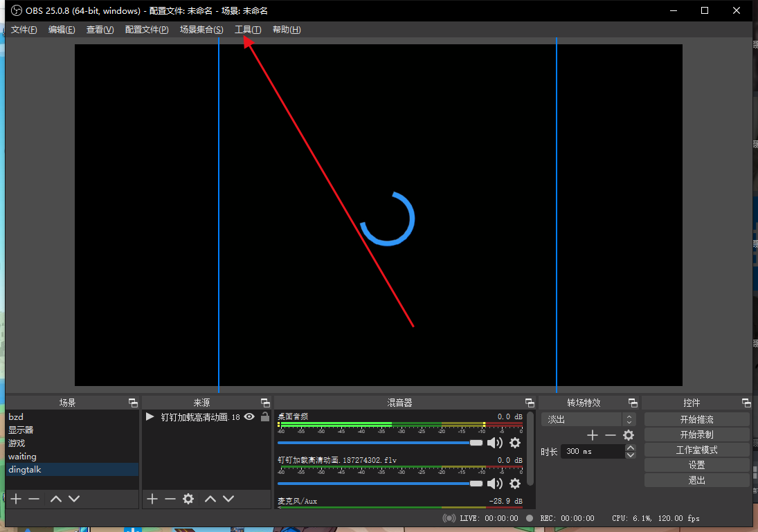758x532 pixels.
Task: Play the 钉钉加载高清动画 media source
Action: pos(150,416)
